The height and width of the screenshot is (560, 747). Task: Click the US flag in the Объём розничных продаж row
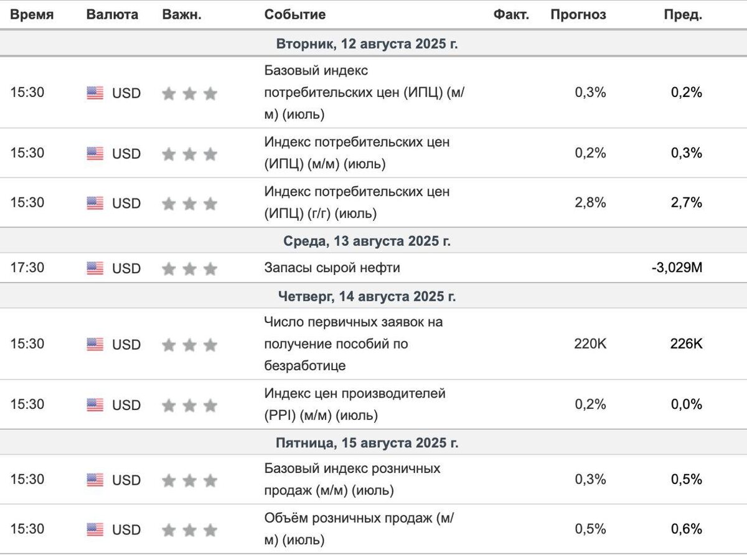[95, 530]
